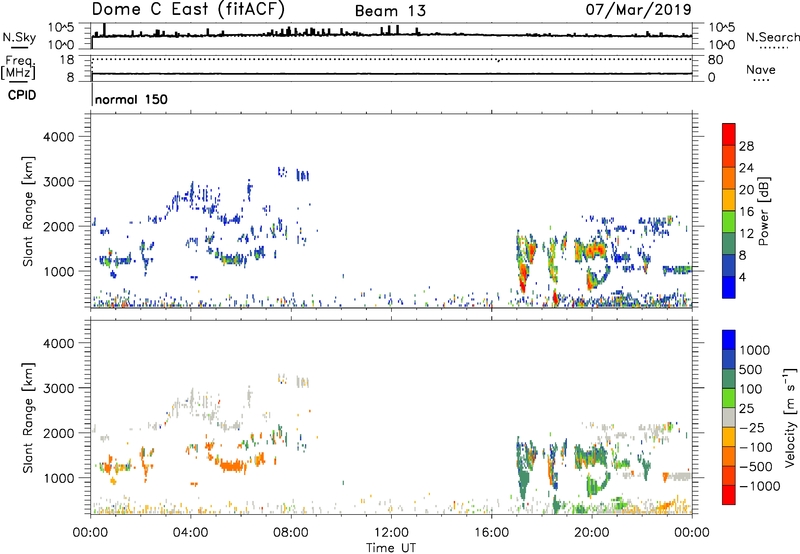Screen dimensions: 800x554
Task: Click the 'N.Sky' axis label
Action: click(x=19, y=37)
